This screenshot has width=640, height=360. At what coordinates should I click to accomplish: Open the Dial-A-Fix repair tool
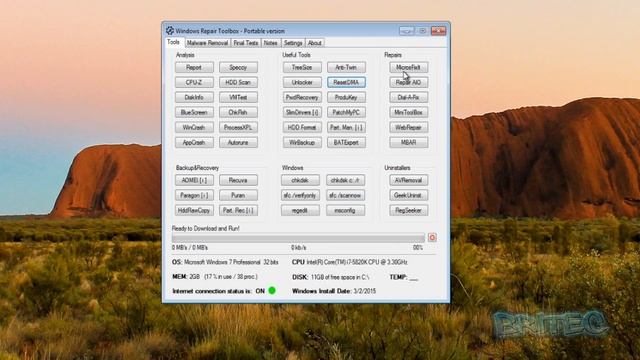tap(409, 98)
